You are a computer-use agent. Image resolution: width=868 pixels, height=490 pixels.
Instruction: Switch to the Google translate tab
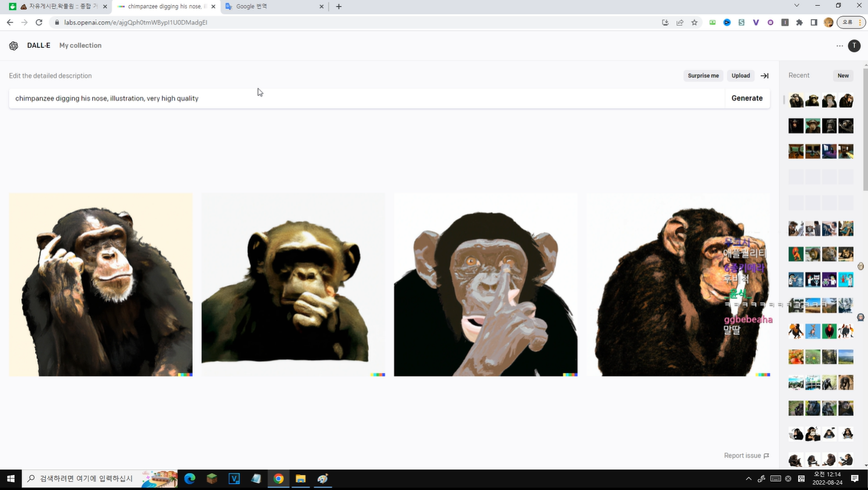click(273, 6)
